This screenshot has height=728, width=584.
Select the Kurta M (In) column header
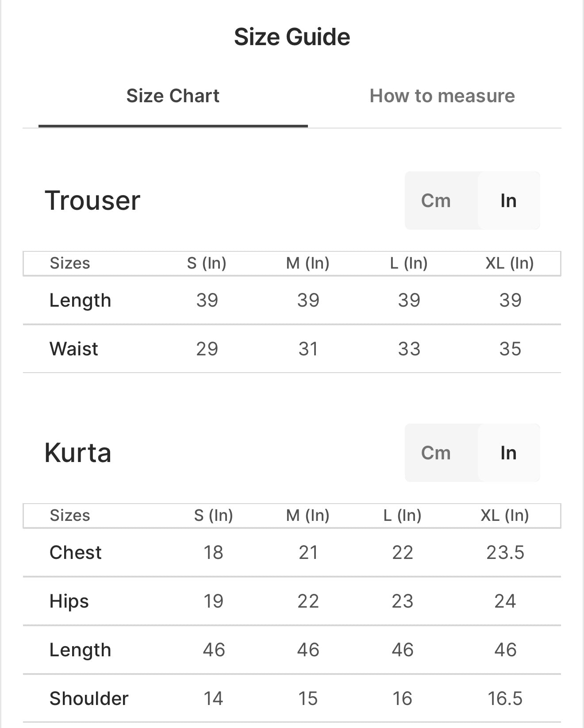[x=308, y=516]
